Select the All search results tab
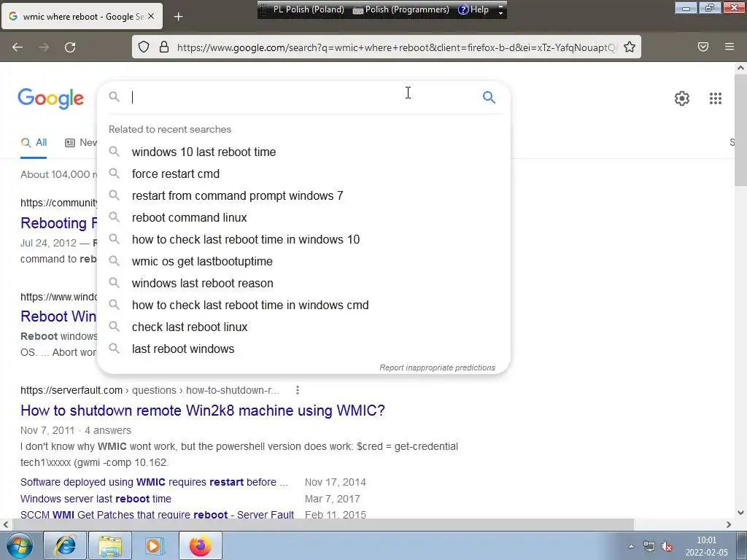 [34, 142]
